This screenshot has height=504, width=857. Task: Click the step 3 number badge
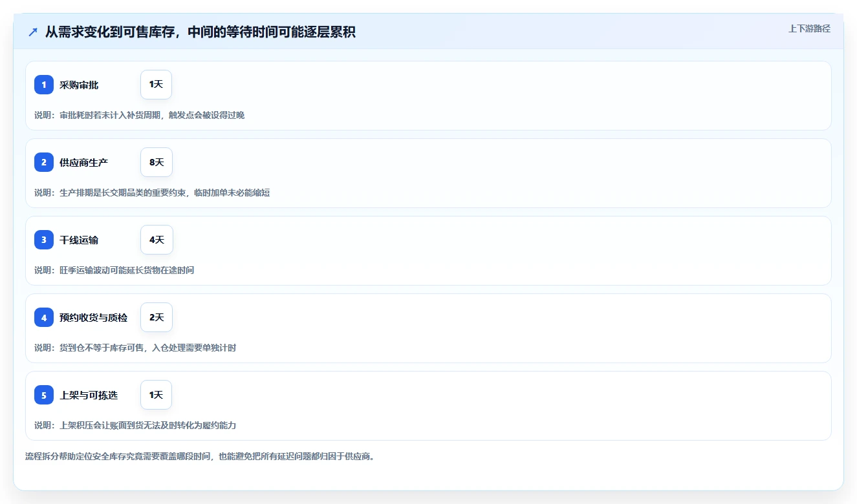[x=44, y=240]
